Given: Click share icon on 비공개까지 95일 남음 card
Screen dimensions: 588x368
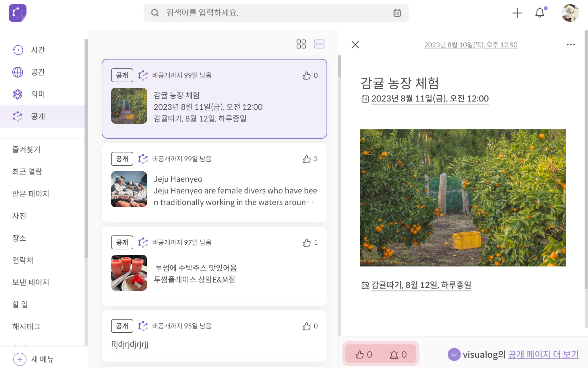Looking at the screenshot, I should [143, 326].
